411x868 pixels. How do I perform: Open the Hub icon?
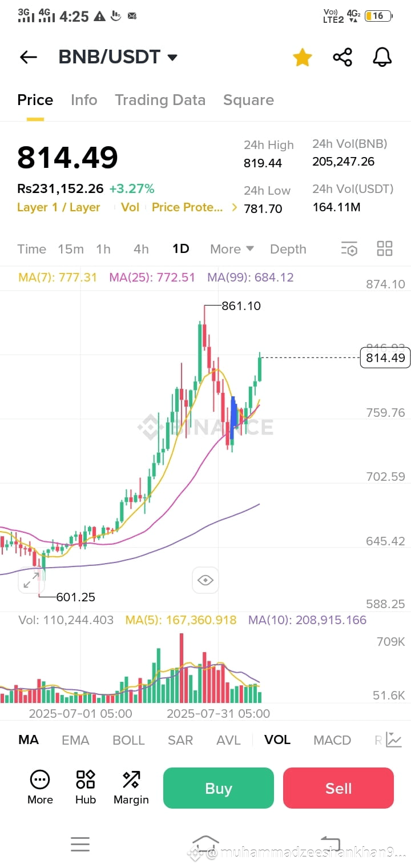point(86,787)
